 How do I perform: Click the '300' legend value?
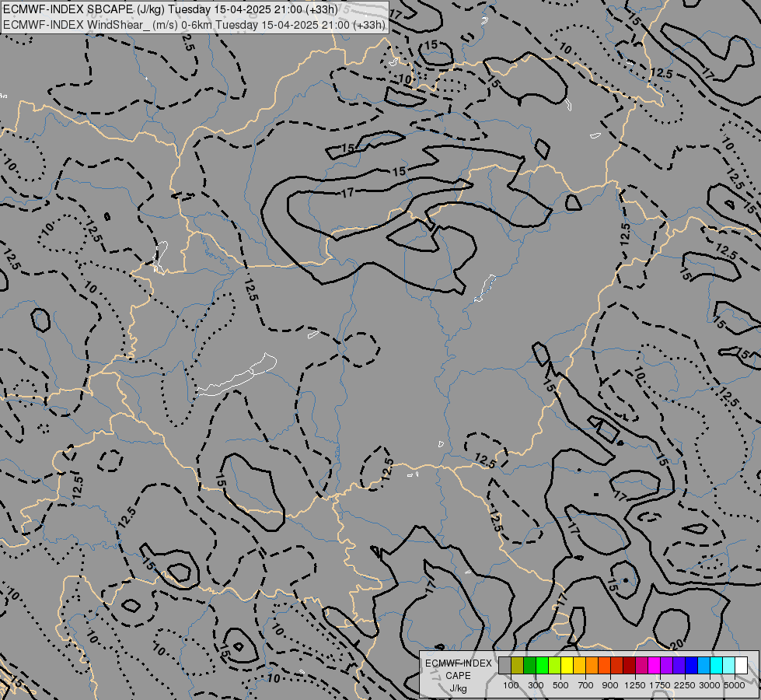[536, 685]
